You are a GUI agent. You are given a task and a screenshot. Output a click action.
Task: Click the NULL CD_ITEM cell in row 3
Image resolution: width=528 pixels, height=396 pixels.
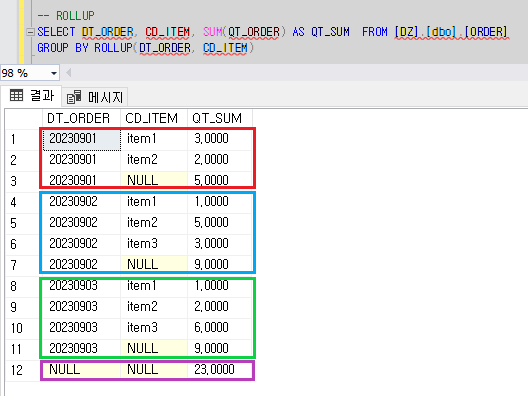tap(154, 181)
